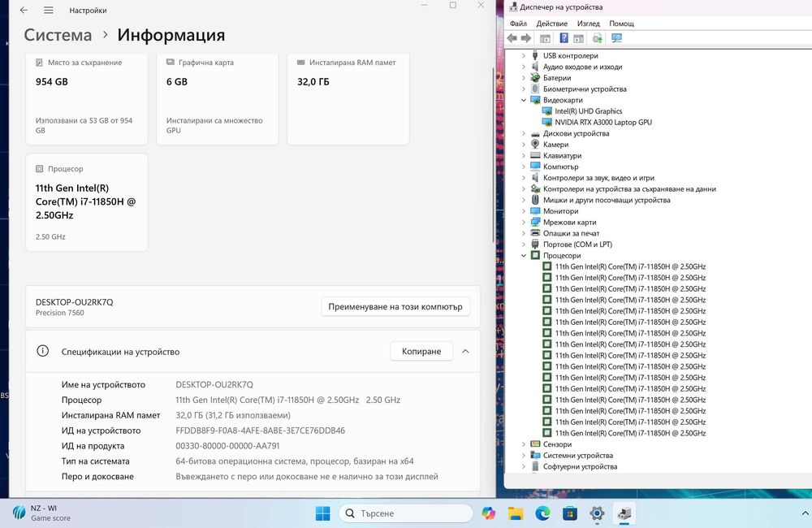Click the Копиране button for device specs

click(421, 351)
